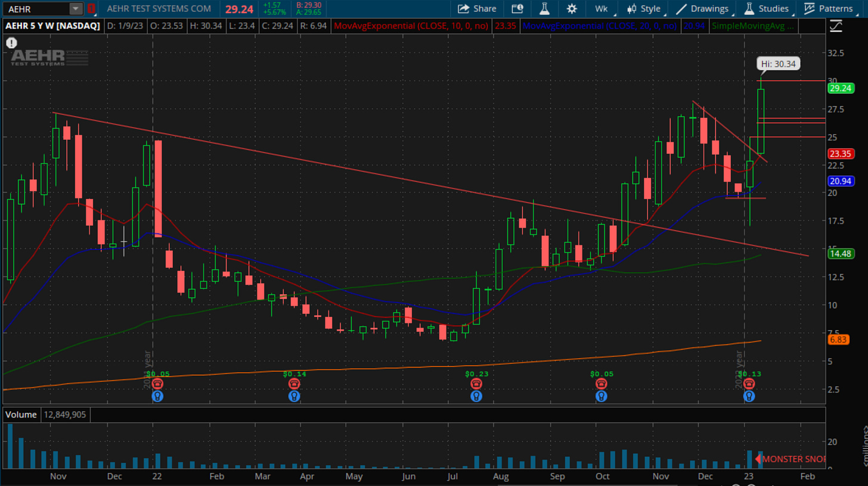Open chart settings gear icon
868x486 pixels.
tap(571, 8)
